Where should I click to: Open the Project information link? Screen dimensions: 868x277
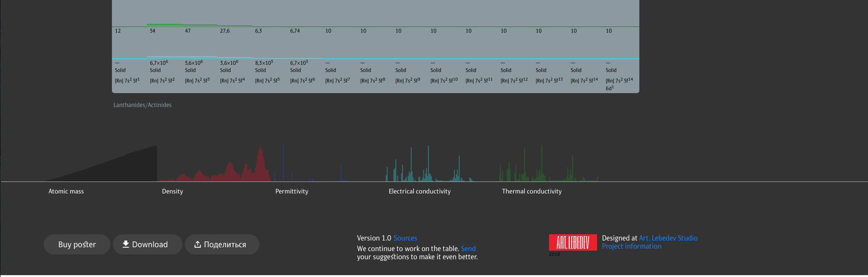click(x=631, y=246)
